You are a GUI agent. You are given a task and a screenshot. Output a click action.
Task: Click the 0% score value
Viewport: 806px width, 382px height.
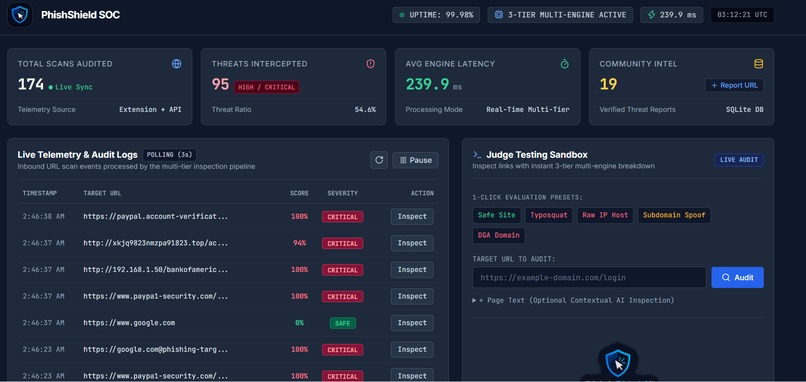(x=299, y=323)
